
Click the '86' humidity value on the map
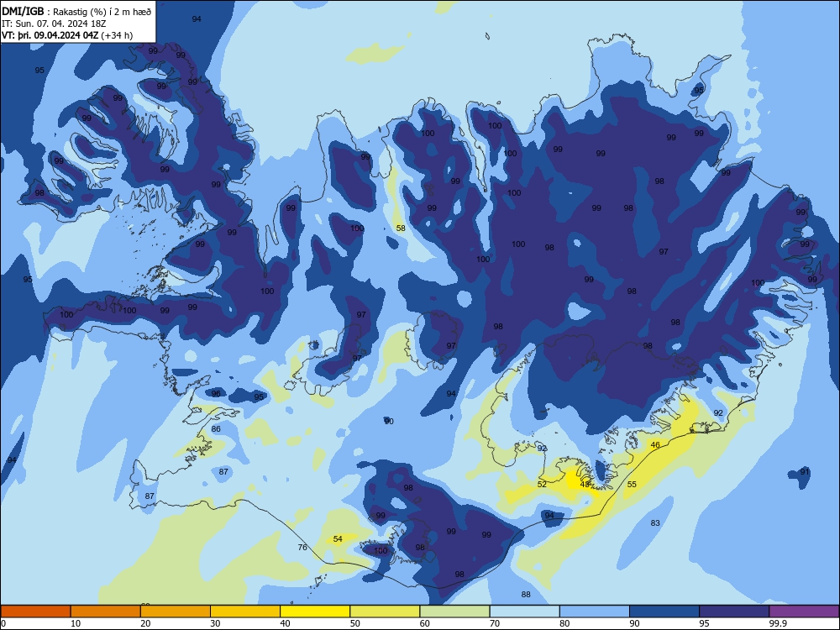(216, 429)
